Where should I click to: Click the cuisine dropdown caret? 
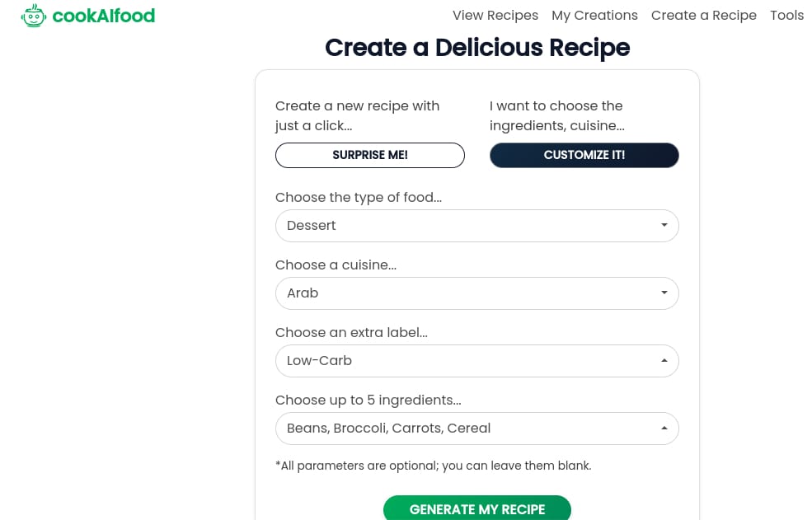[664, 293]
